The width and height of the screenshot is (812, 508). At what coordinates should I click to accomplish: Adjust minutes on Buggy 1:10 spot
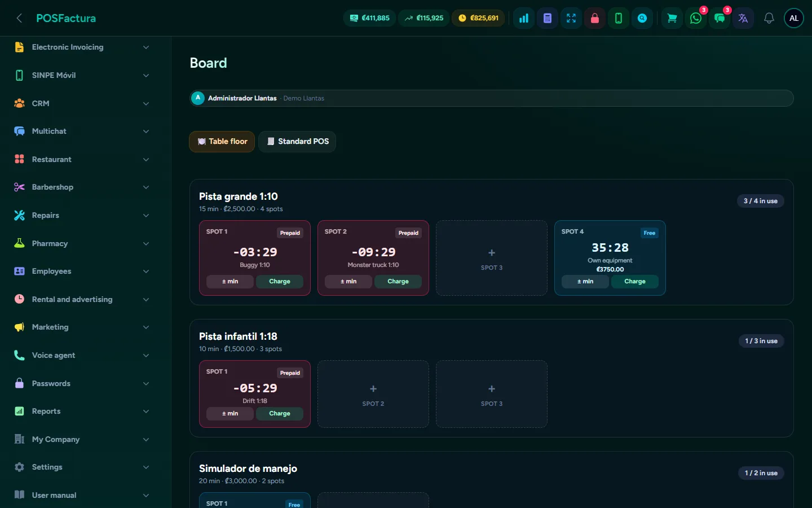tap(230, 282)
